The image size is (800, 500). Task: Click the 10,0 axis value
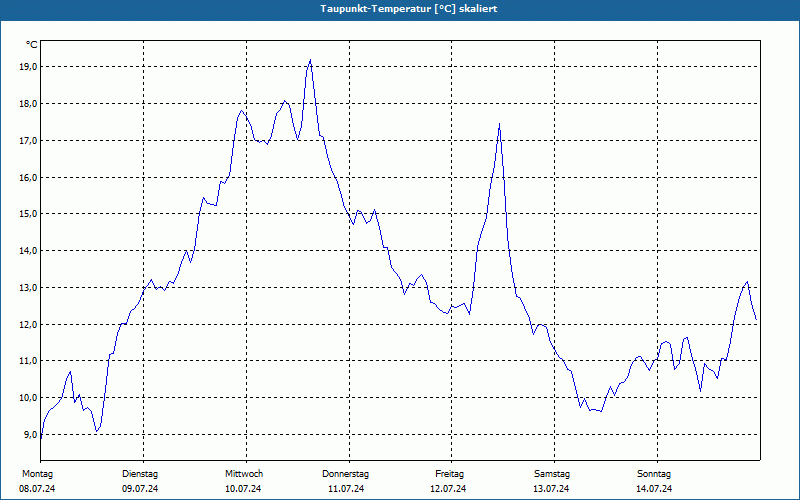tap(29, 397)
